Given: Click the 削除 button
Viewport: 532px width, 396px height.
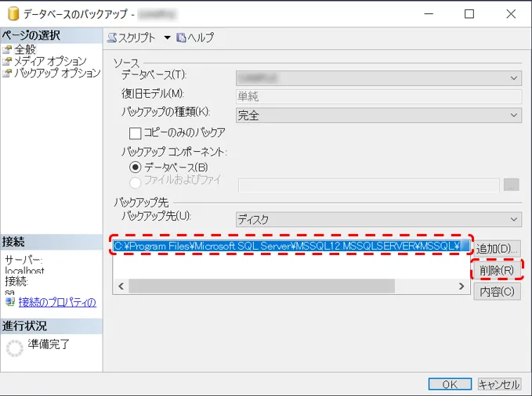Looking at the screenshot, I should [x=497, y=270].
